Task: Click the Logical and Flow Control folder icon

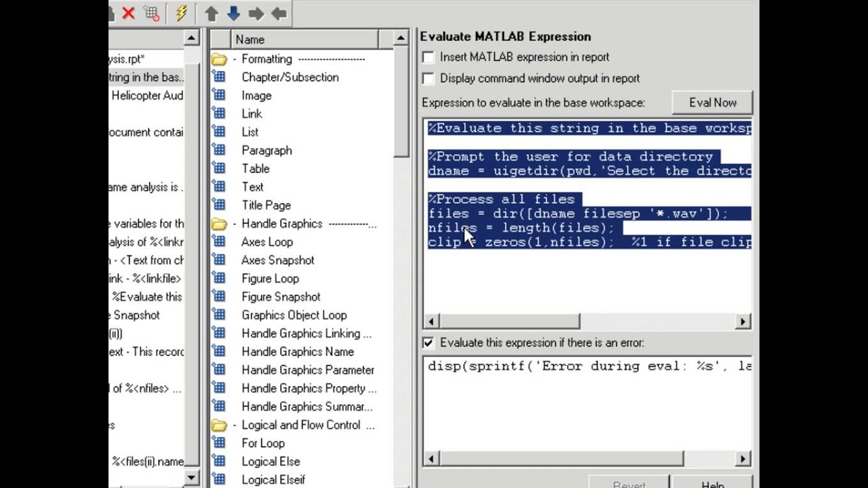Action: click(x=218, y=425)
